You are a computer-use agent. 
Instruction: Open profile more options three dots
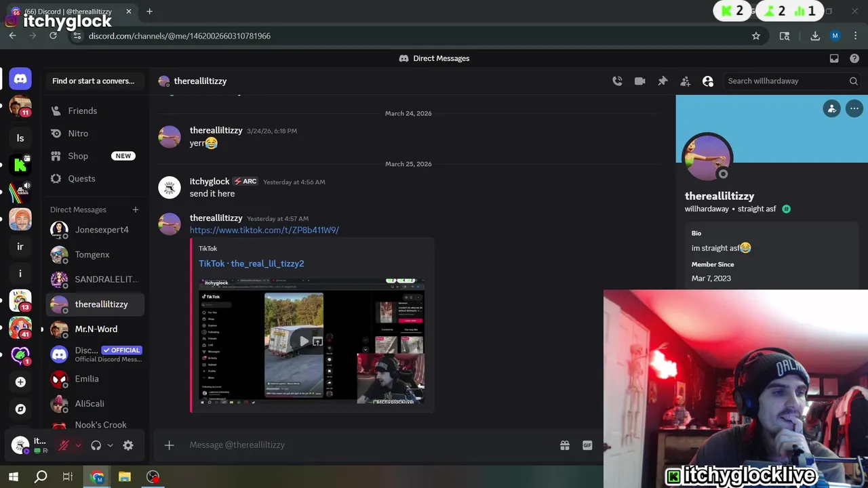854,108
